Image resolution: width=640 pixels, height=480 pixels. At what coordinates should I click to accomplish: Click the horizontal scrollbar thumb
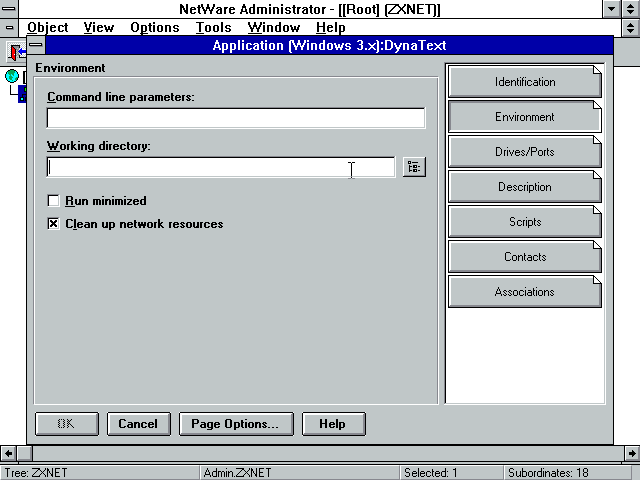(24, 453)
